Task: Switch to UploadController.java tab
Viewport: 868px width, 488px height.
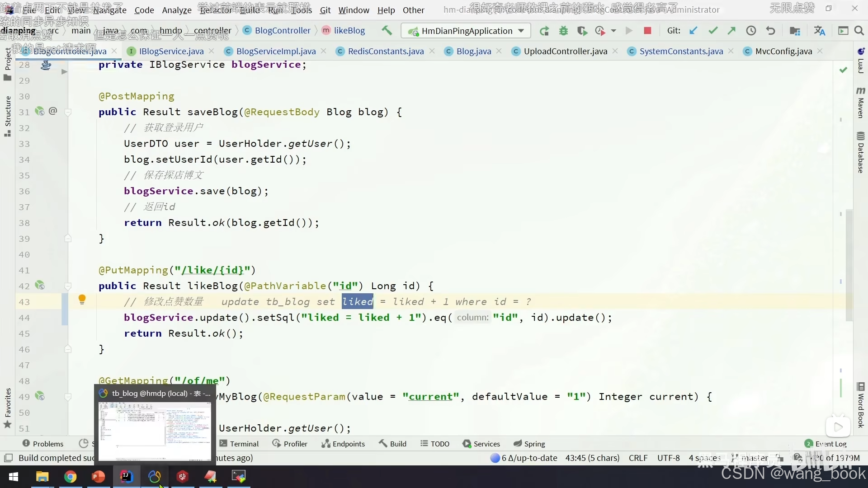Action: point(565,51)
